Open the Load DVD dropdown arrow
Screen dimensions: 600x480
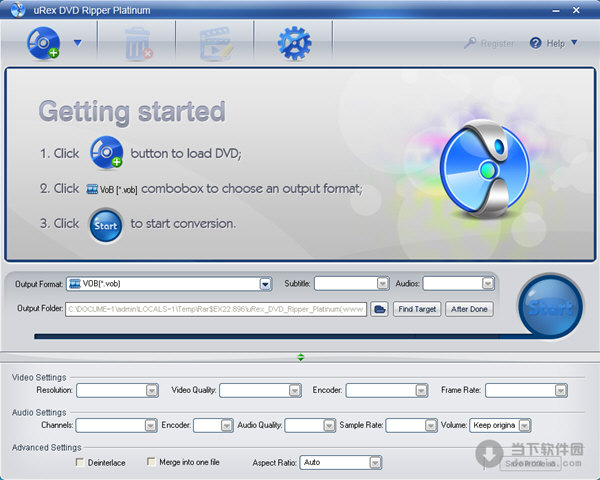point(78,43)
